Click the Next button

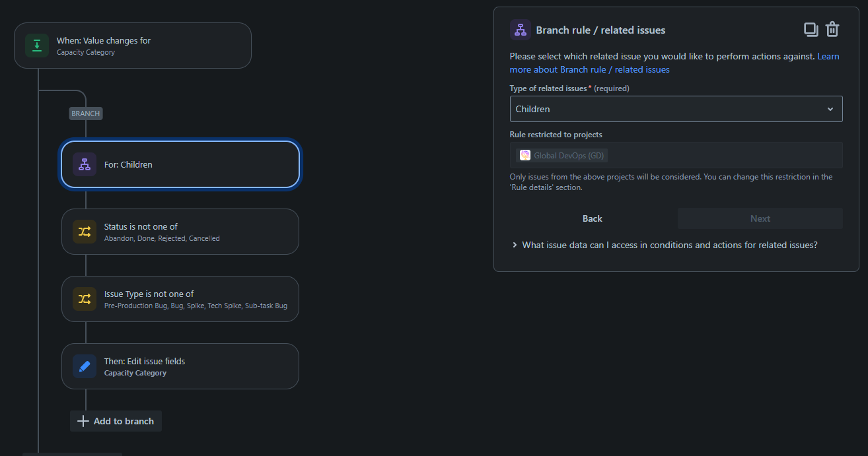760,218
